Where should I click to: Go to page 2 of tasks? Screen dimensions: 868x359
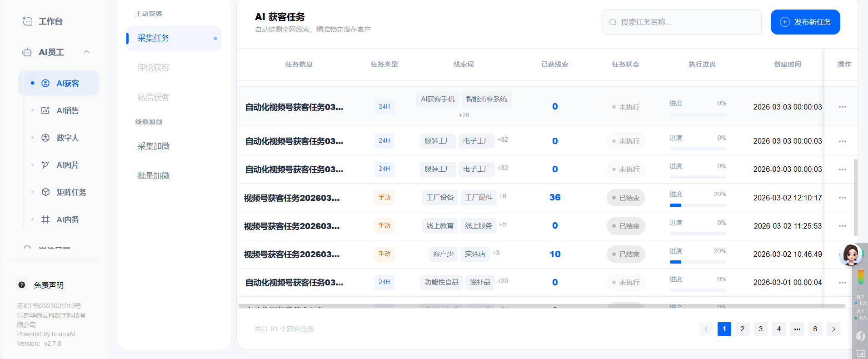click(742, 329)
